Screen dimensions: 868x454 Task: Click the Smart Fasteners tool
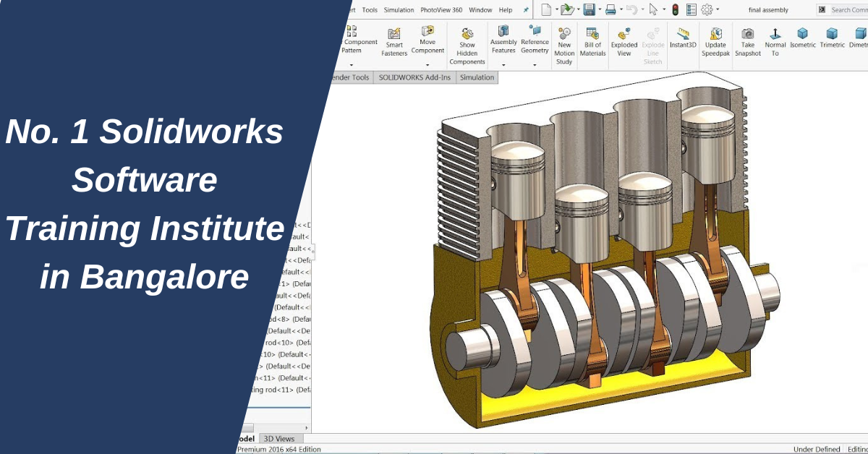(x=394, y=43)
